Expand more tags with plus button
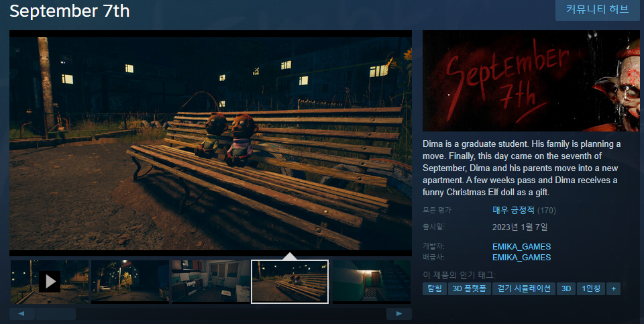The height and width of the screenshot is (324, 644). point(614,288)
